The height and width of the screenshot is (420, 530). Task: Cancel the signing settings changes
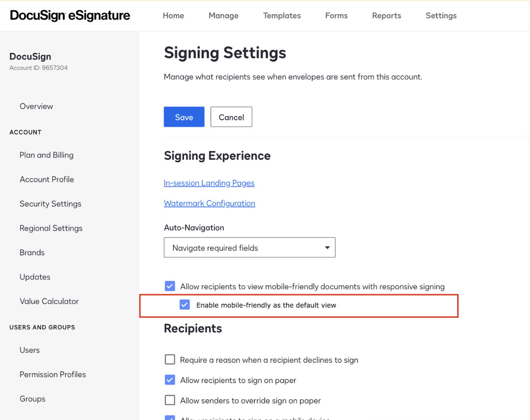[231, 117]
